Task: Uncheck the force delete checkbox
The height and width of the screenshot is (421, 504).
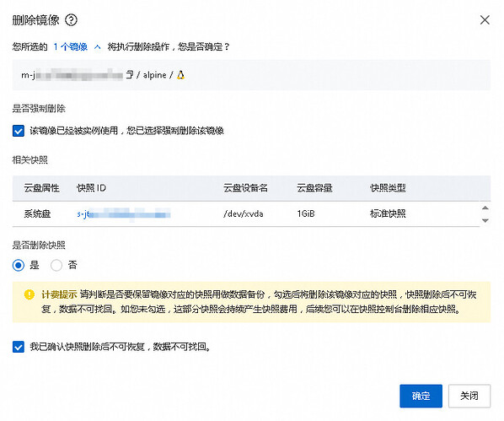Action: pos(19,131)
